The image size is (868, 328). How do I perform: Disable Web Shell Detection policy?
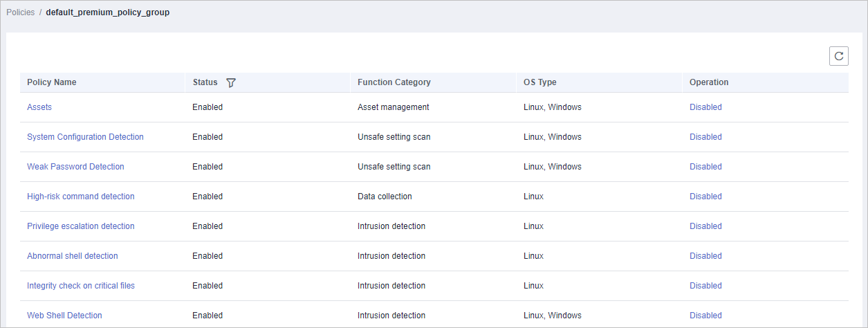[705, 316]
